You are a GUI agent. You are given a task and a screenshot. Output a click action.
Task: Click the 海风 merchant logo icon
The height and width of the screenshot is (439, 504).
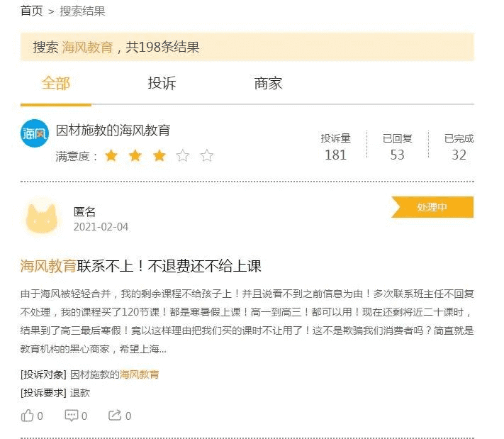point(35,133)
